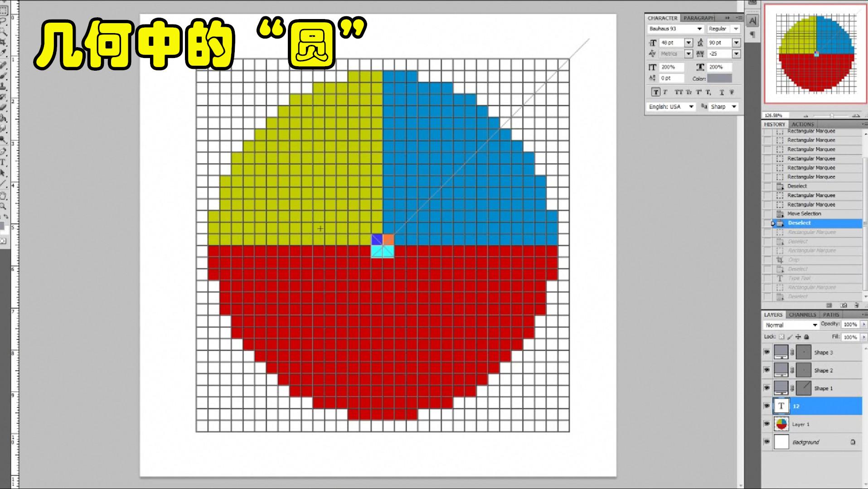
Task: Click the horizontal scale 200% field
Action: pos(720,67)
